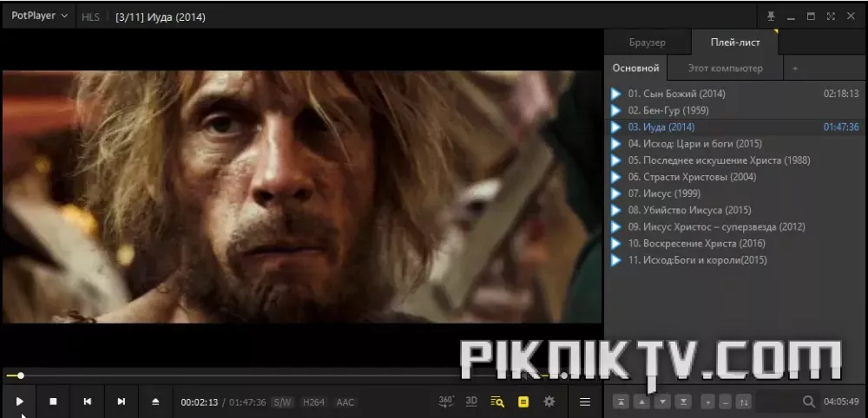Select 08. Убийство Иисуса (2015)
The height and width of the screenshot is (418, 868).
point(736,210)
